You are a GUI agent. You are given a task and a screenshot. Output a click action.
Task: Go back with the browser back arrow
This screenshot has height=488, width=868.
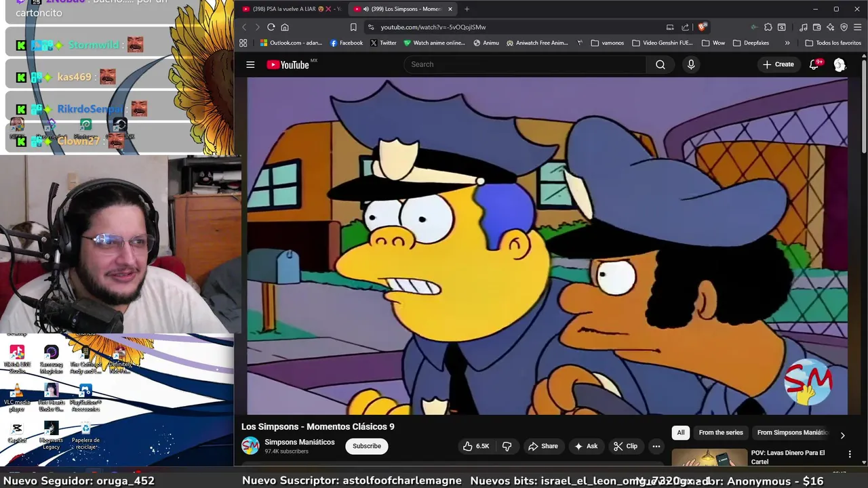pos(245,27)
